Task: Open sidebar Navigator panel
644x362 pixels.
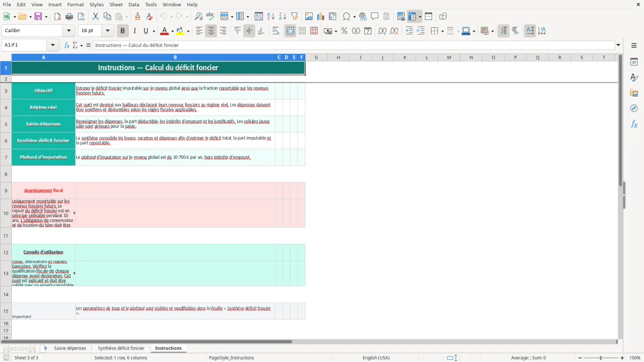Action: coord(634,108)
